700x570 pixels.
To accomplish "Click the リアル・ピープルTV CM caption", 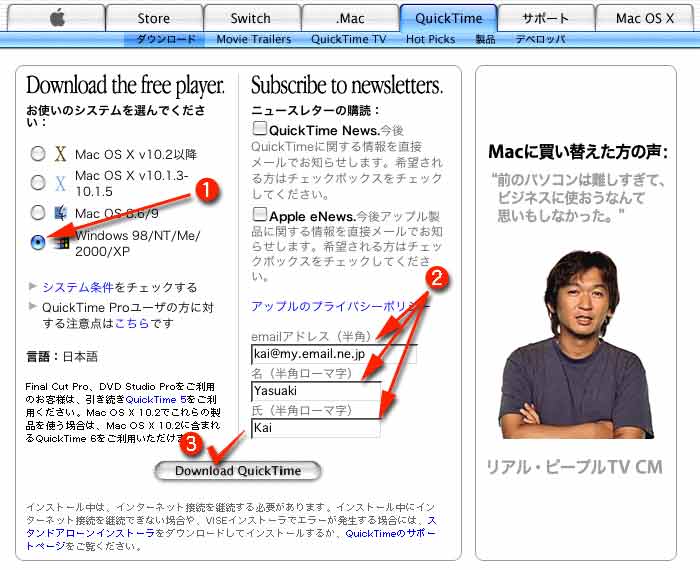I will (x=575, y=467).
